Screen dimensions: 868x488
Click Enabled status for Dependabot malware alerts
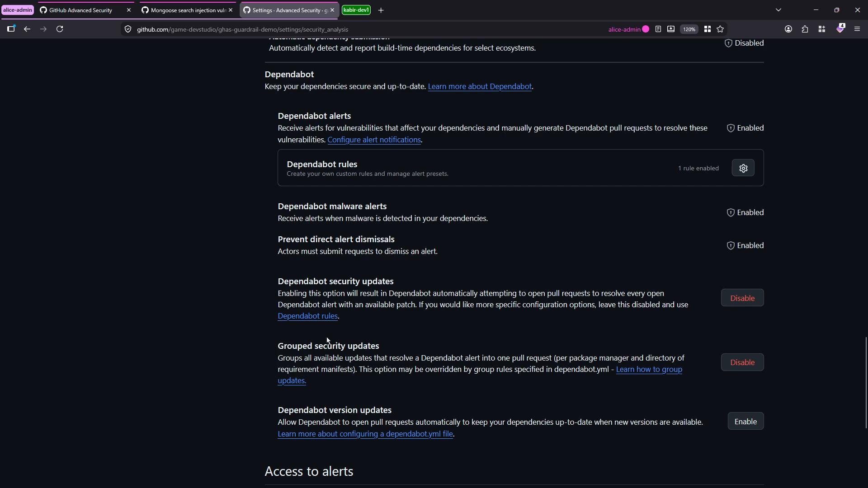[745, 212]
